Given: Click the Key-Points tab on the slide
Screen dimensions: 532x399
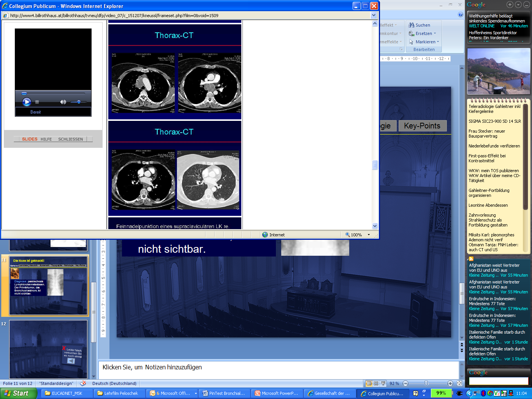Looking at the screenshot, I should [x=422, y=126].
